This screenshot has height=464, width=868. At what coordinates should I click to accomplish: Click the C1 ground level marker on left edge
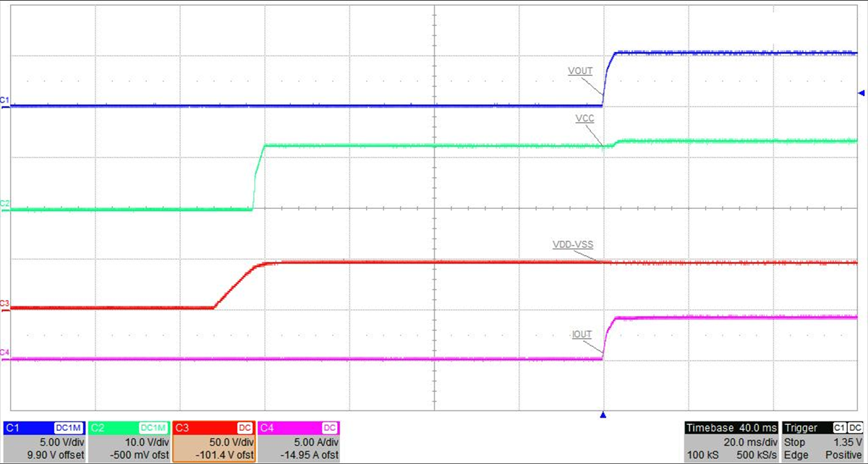(4, 100)
